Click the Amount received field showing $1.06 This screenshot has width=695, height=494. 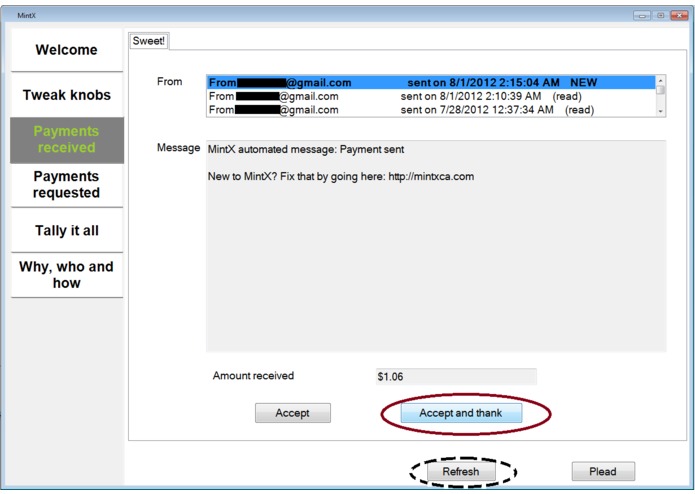click(x=456, y=377)
